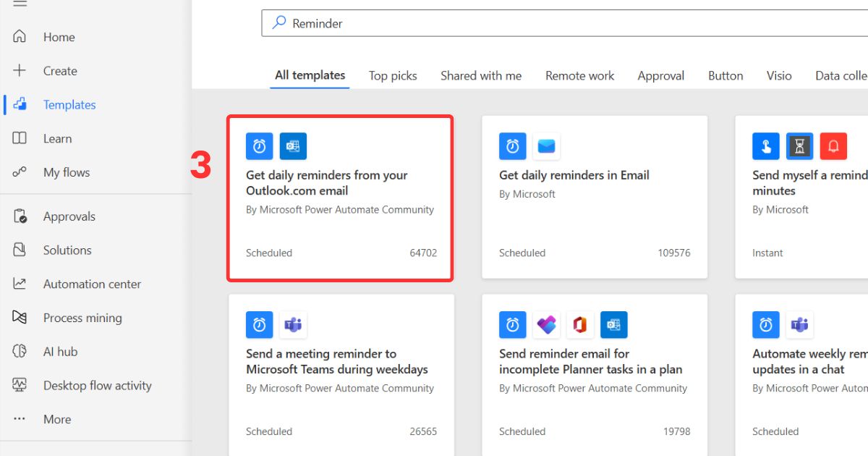Image resolution: width=868 pixels, height=456 pixels.
Task: Open the Remote work templates tab
Action: coord(579,75)
